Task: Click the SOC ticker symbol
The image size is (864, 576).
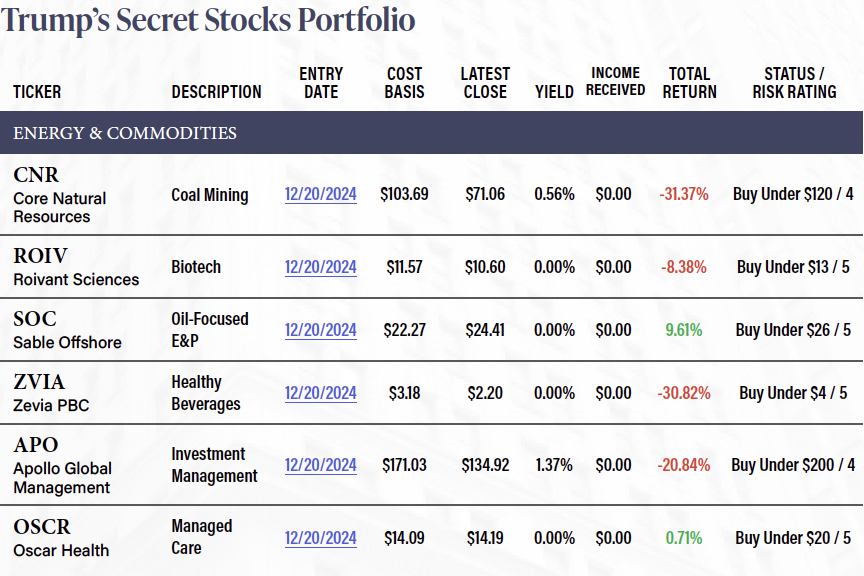Action: 35,319
